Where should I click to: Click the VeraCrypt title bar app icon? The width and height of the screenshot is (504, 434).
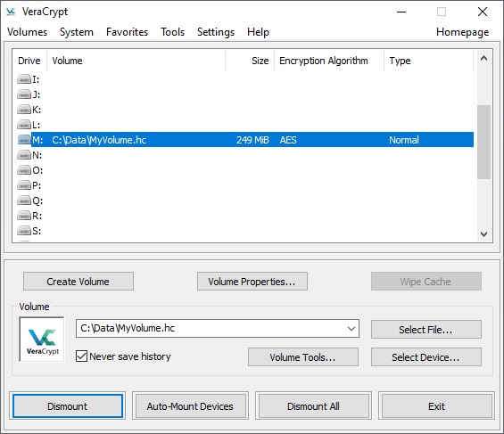[11, 12]
